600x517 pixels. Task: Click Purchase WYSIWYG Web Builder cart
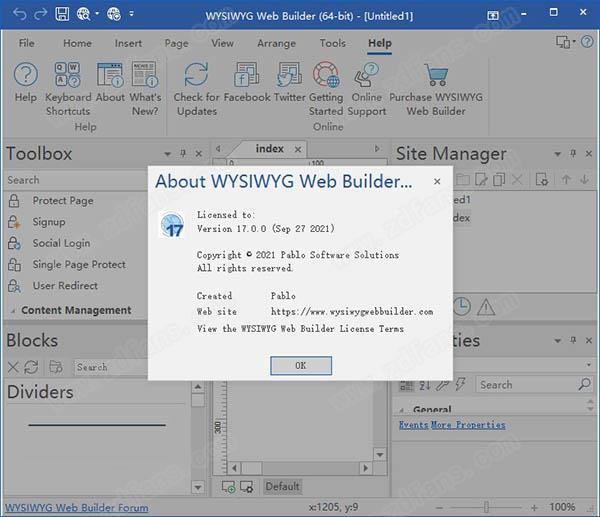436,89
